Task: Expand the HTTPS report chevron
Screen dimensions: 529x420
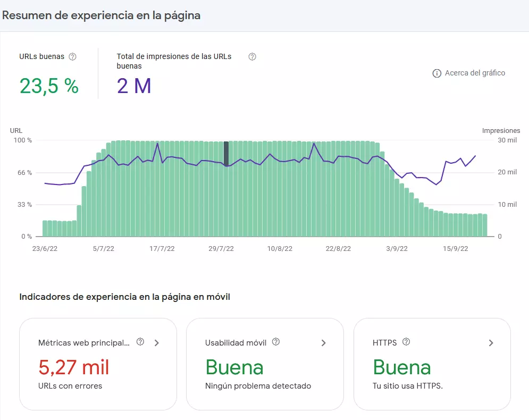Action: (491, 343)
